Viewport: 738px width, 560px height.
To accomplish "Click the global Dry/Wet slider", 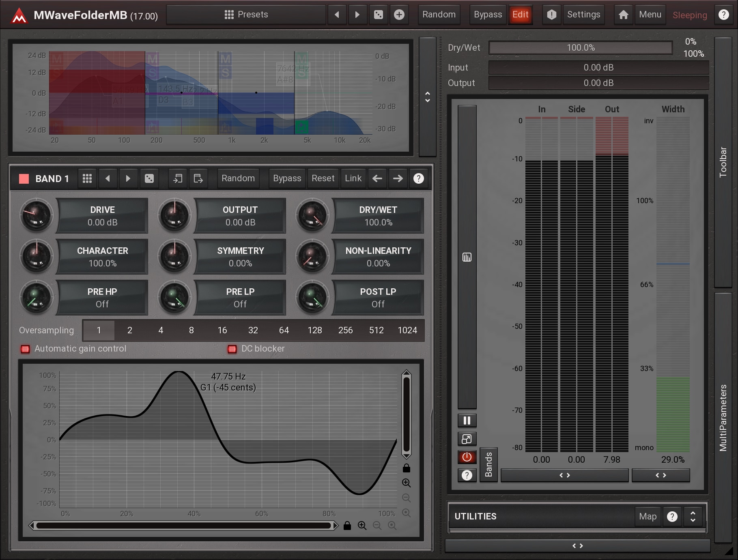I will click(x=581, y=48).
